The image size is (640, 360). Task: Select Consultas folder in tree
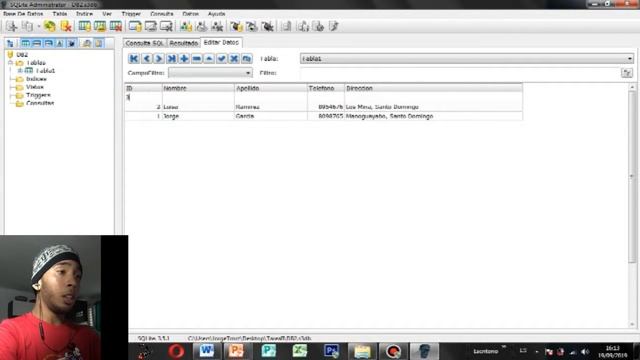(40, 103)
